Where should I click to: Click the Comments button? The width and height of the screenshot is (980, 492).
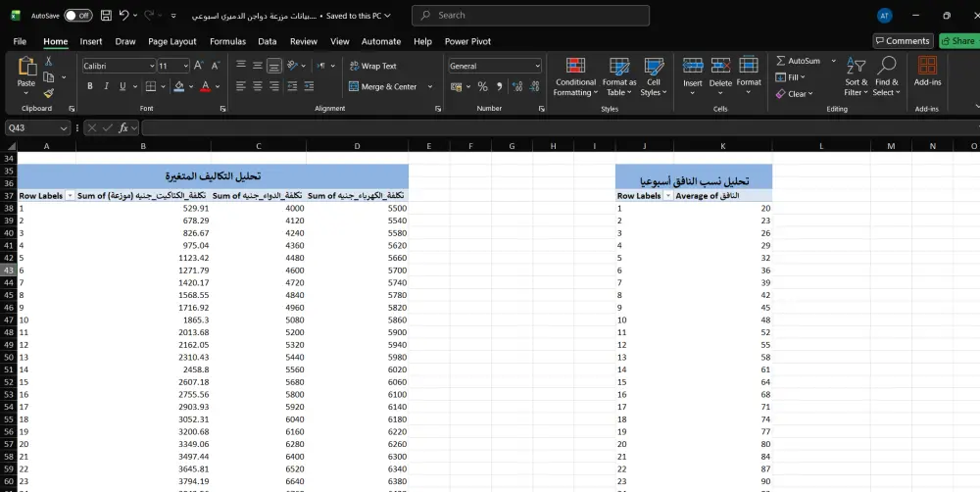[x=904, y=40]
